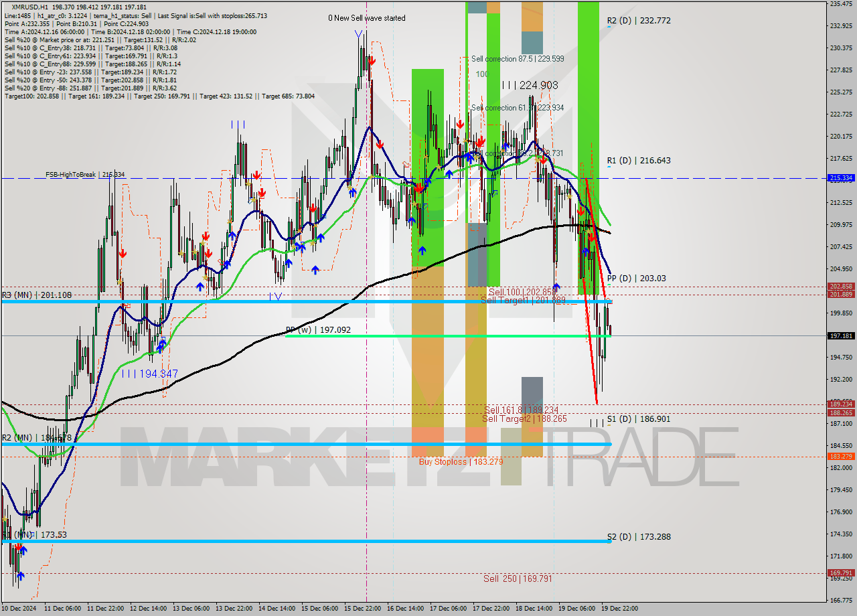Select the 'Sell 100 | 202.858' label
This screenshot has width=857, height=616.
point(522,293)
